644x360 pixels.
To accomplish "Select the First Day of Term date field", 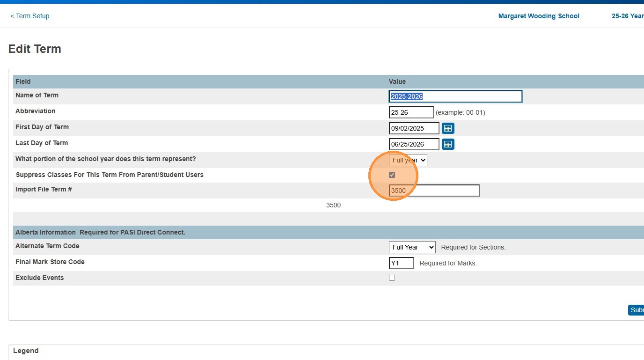I will click(414, 128).
